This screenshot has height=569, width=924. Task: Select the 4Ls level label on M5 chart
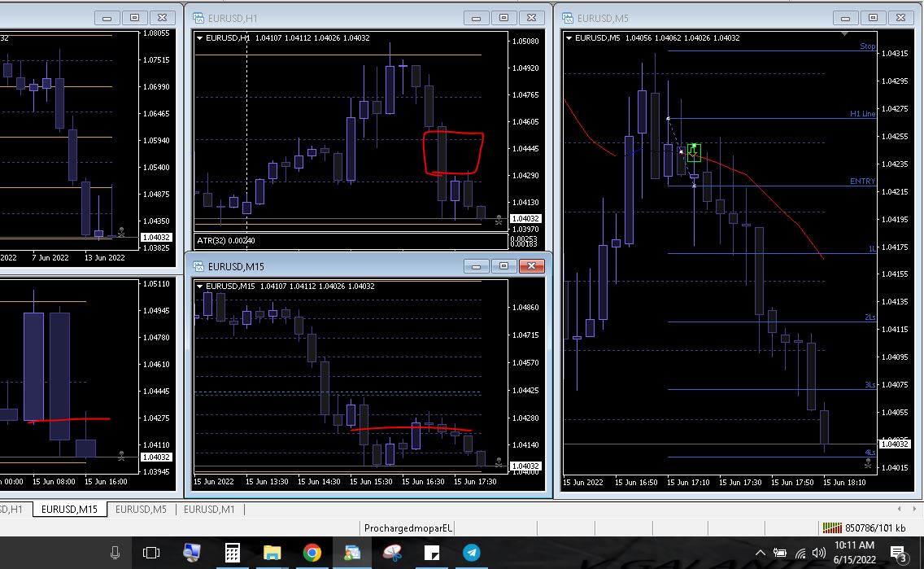[x=870, y=453]
